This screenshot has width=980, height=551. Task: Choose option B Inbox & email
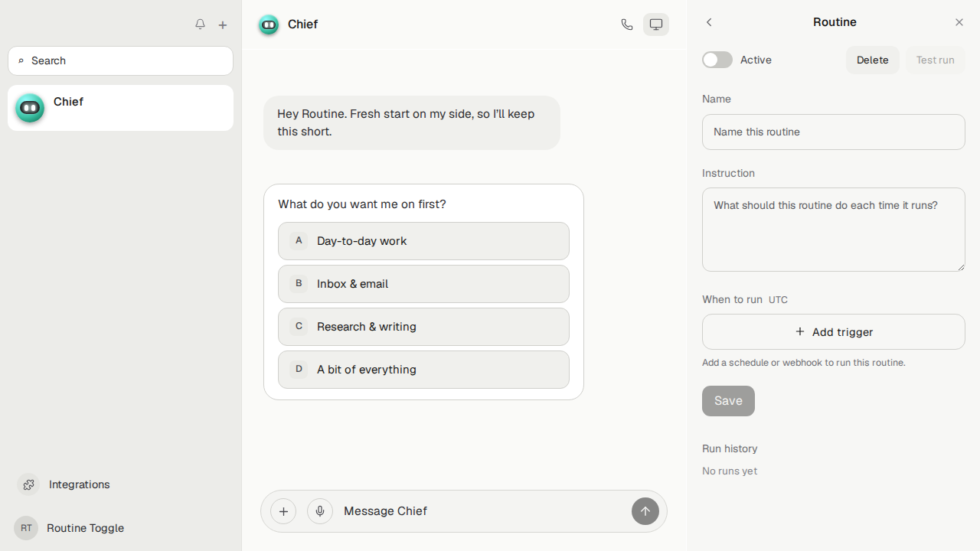point(423,284)
